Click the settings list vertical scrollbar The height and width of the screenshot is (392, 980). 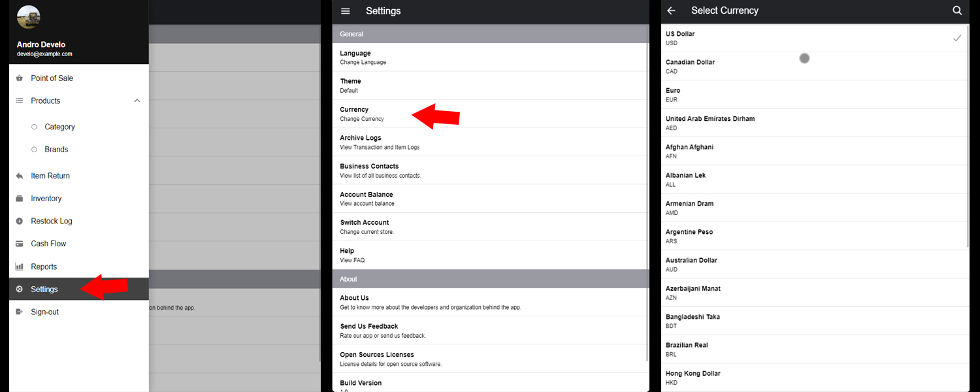pos(647,196)
